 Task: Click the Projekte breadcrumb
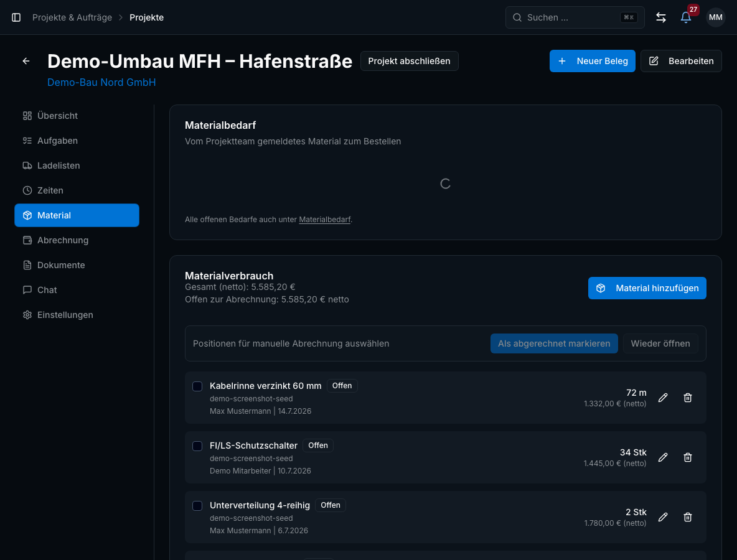click(147, 17)
